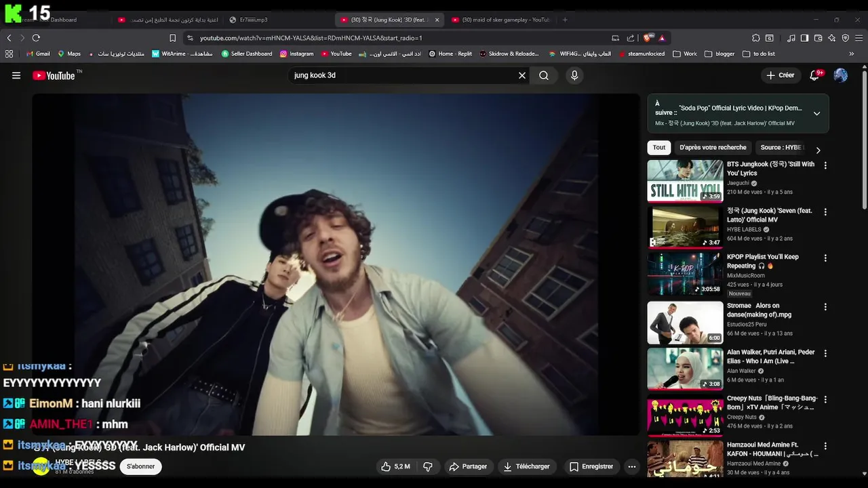Viewport: 868px width, 488px height.
Task: Open the Work bookmarks folder
Action: coord(685,54)
